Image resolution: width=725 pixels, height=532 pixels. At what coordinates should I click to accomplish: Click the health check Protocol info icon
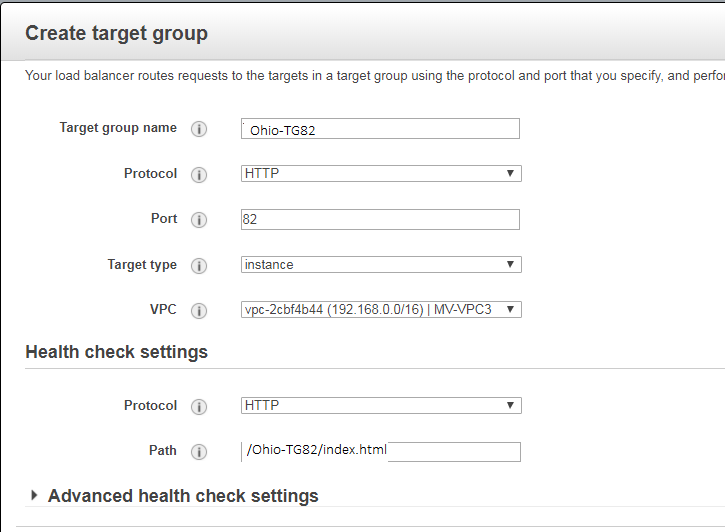(199, 407)
